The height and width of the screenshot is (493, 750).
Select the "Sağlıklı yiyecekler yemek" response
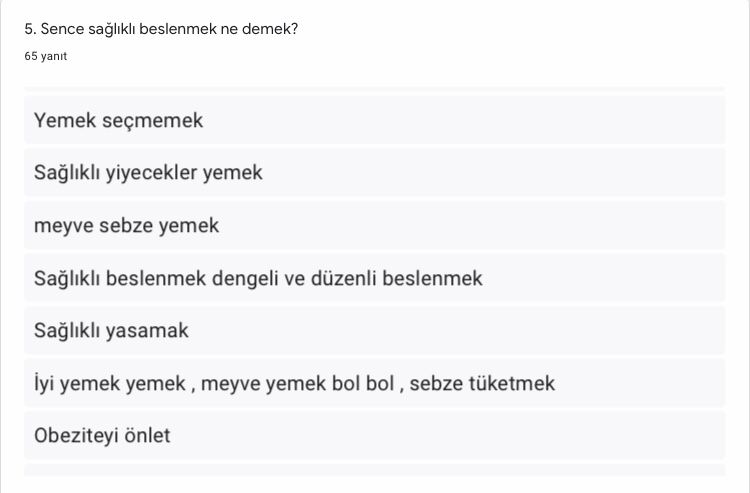[x=375, y=173]
